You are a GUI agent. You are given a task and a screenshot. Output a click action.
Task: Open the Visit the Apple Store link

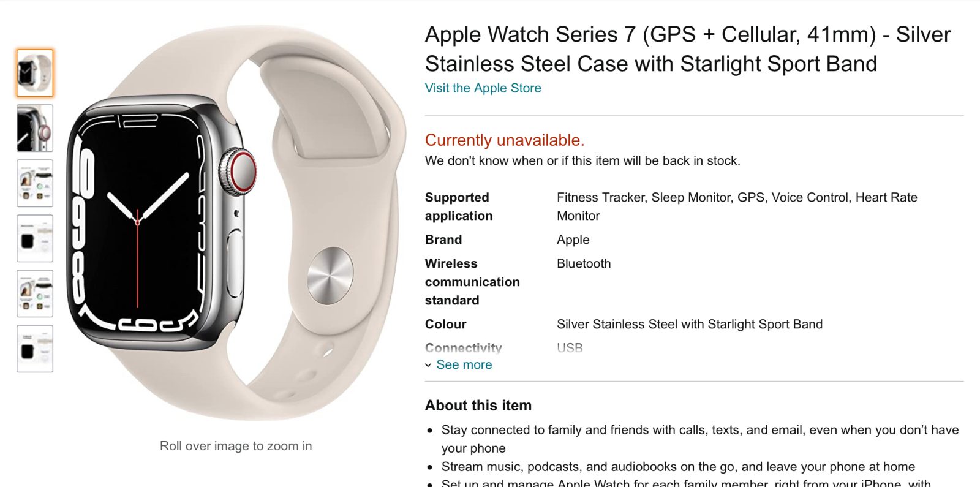coord(483,88)
